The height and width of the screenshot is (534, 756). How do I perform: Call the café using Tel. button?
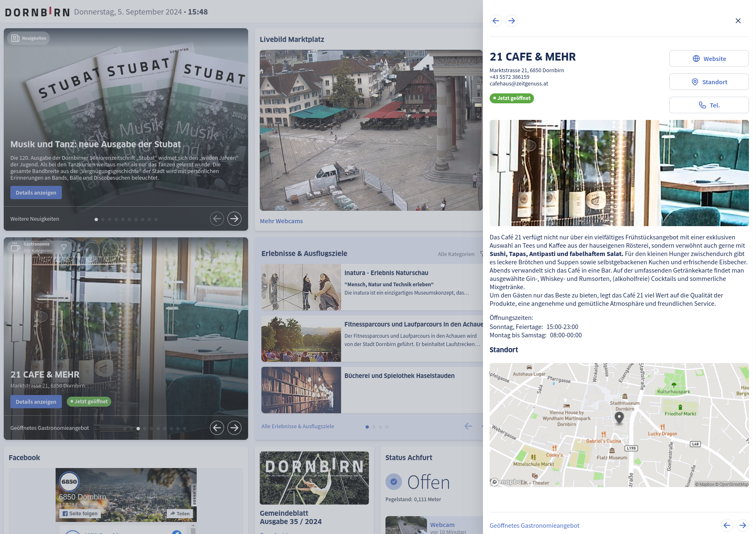click(709, 105)
